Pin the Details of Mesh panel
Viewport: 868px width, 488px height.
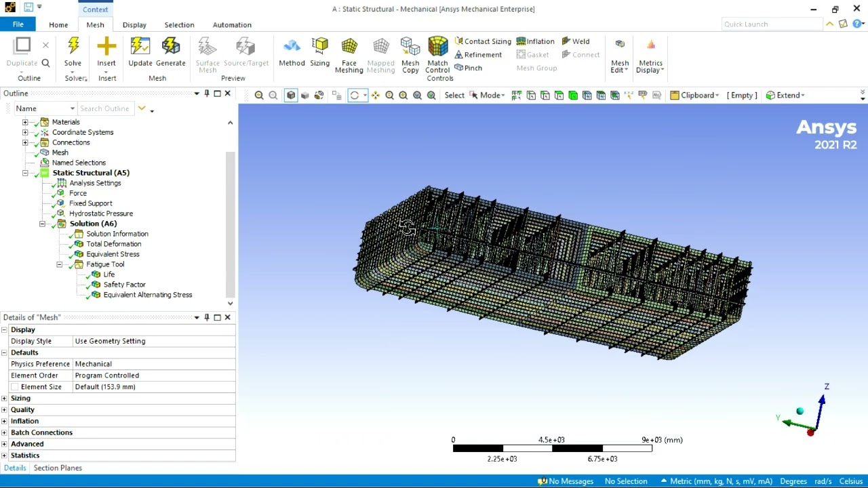pyautogui.click(x=207, y=317)
